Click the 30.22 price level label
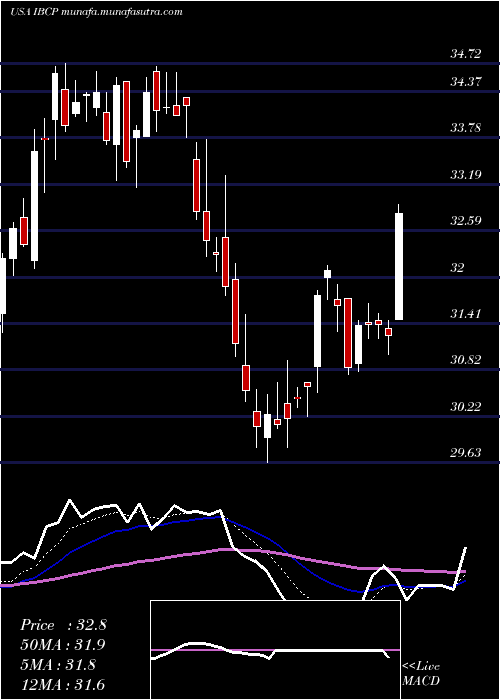 pos(466,407)
